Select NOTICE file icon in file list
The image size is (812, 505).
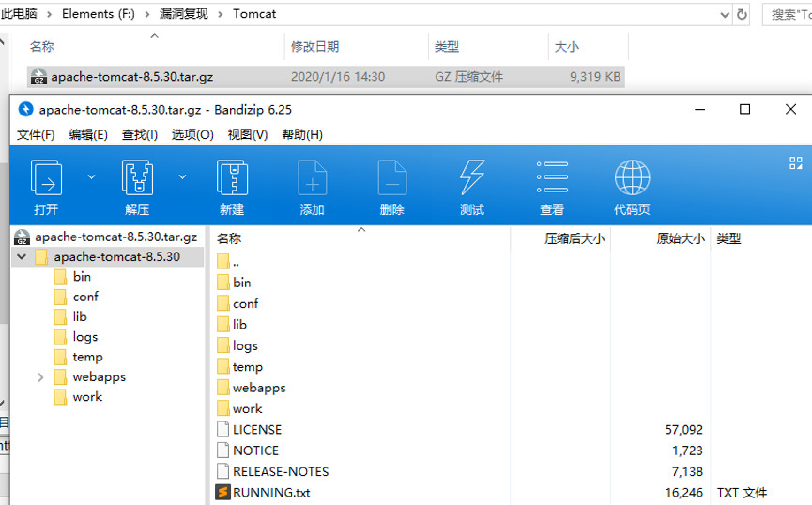tap(222, 451)
